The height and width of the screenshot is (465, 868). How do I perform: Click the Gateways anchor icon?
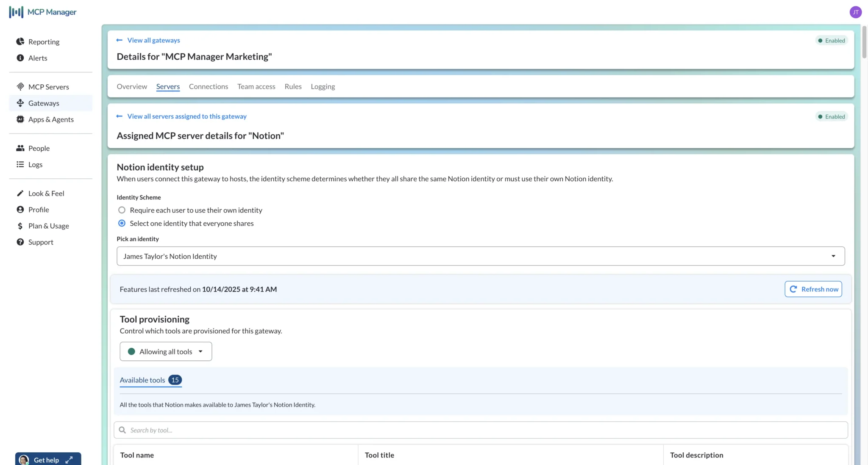pyautogui.click(x=20, y=103)
